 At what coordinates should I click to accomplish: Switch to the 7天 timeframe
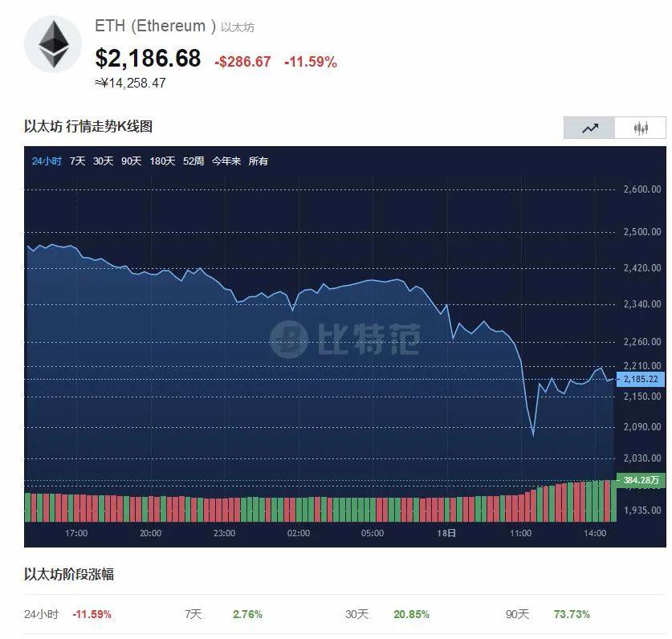click(77, 161)
